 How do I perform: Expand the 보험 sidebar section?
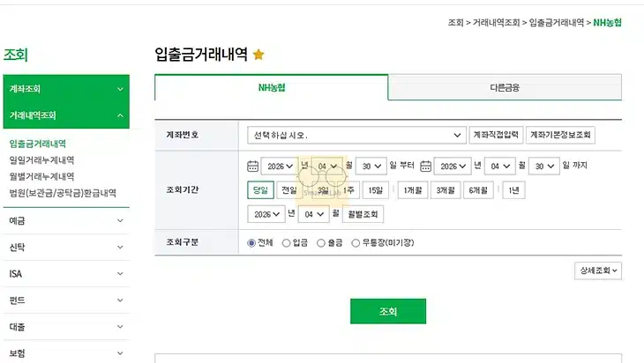66,353
